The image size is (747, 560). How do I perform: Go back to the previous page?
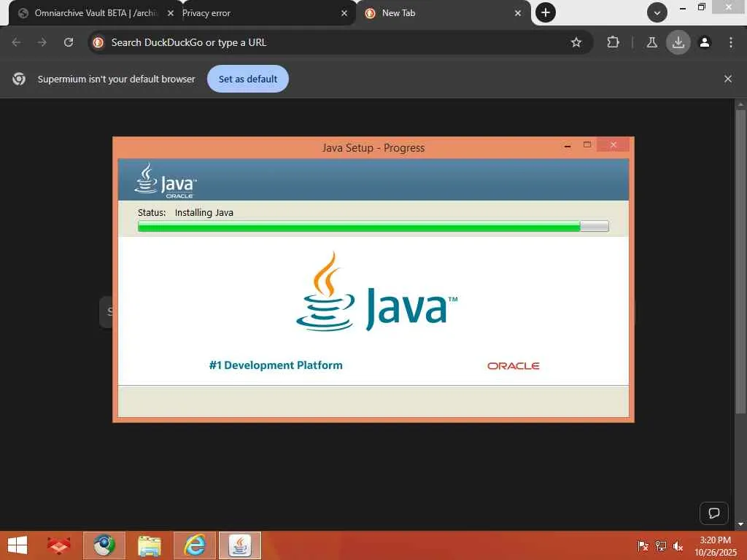16,42
